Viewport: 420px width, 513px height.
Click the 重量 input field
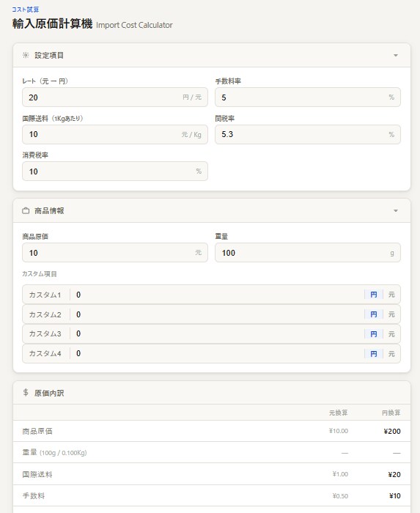coord(307,253)
